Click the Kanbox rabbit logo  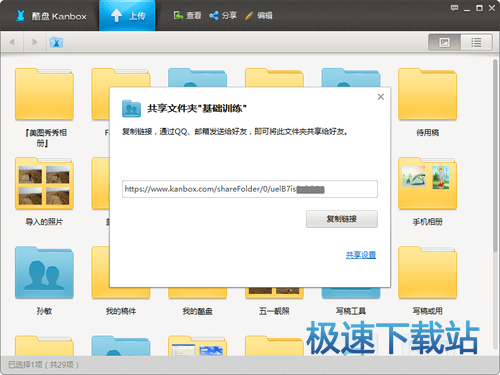[20, 16]
